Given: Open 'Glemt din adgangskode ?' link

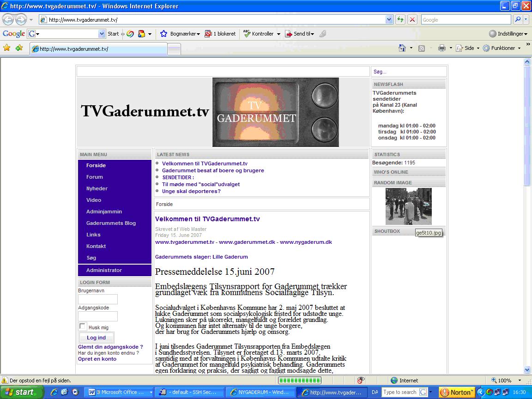Looking at the screenshot, I should click(x=110, y=347).
